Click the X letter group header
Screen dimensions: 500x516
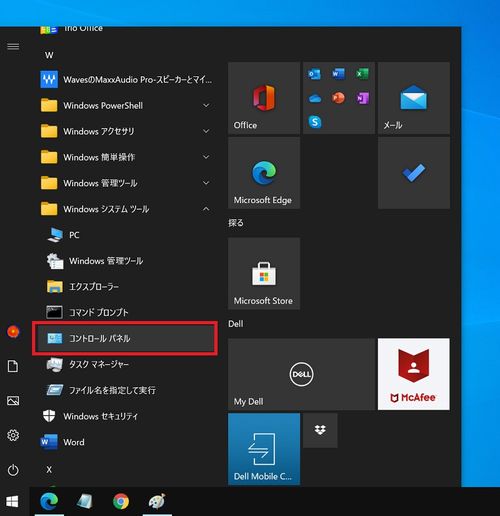(x=49, y=470)
